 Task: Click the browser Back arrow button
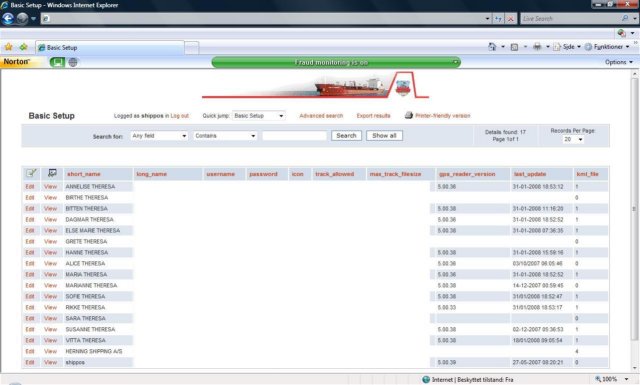[8, 18]
